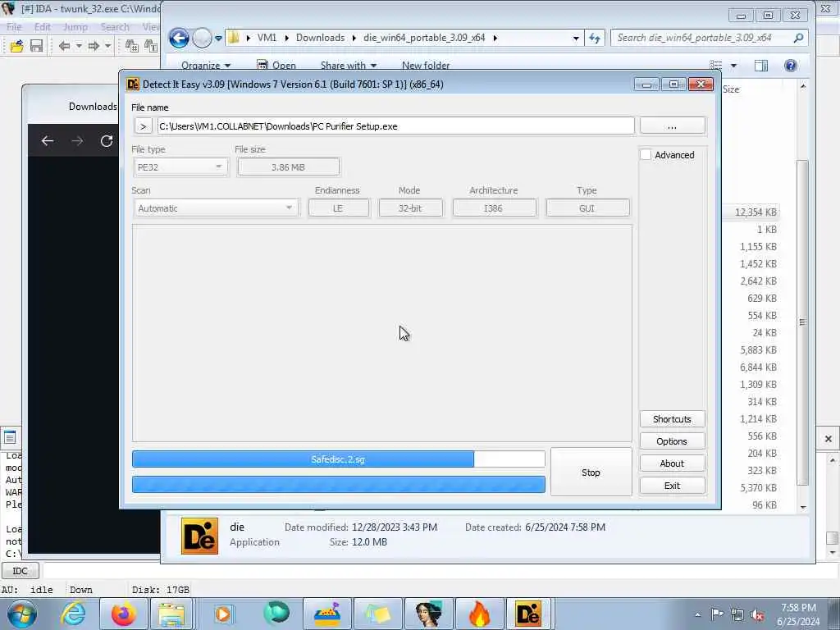This screenshot has width=840, height=630.
Task: Toggle the Advanced checkbox
Action: pos(646,155)
